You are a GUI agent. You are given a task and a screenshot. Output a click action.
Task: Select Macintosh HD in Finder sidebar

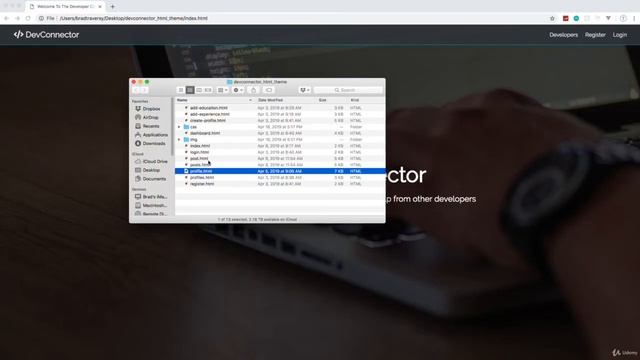(x=151, y=205)
